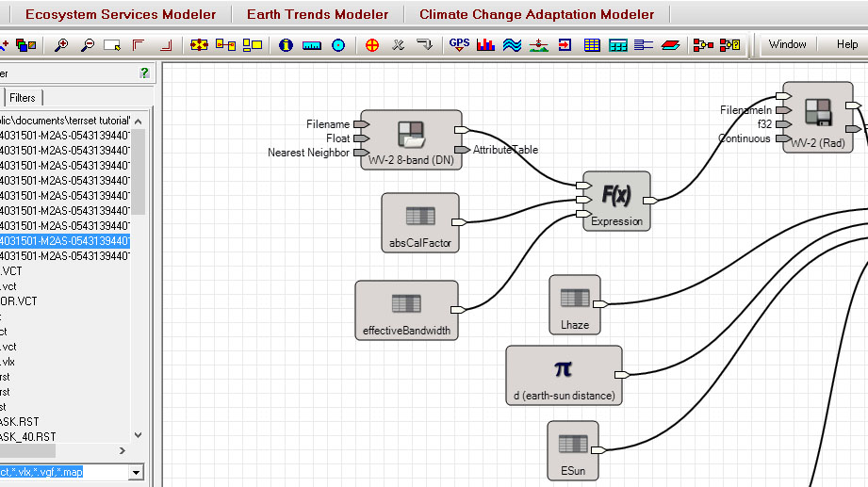Viewport: 868px width, 487px height.
Task: Select the pi earth-sun distance node
Action: 564,374
